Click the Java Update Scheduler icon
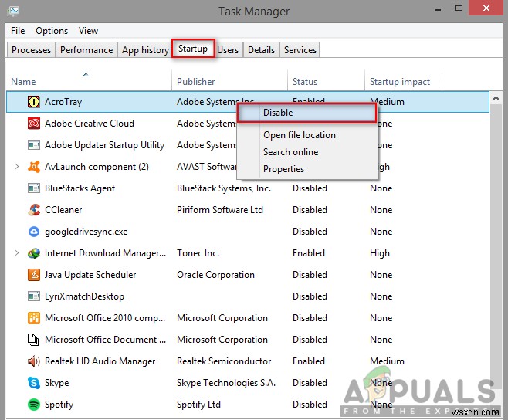This screenshot has height=420, width=508. tap(34, 275)
